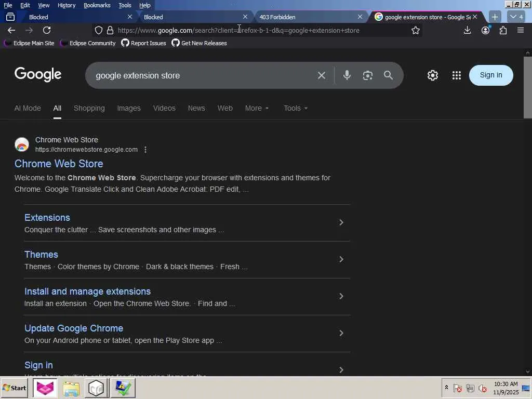Open the tracking protection shield icon
The height and width of the screenshot is (399, 532).
click(98, 30)
